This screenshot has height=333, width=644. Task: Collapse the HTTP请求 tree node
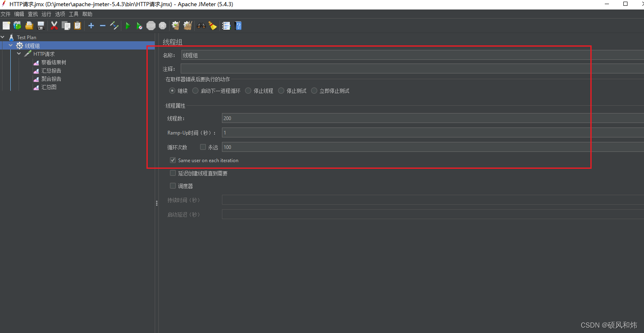(x=19, y=54)
